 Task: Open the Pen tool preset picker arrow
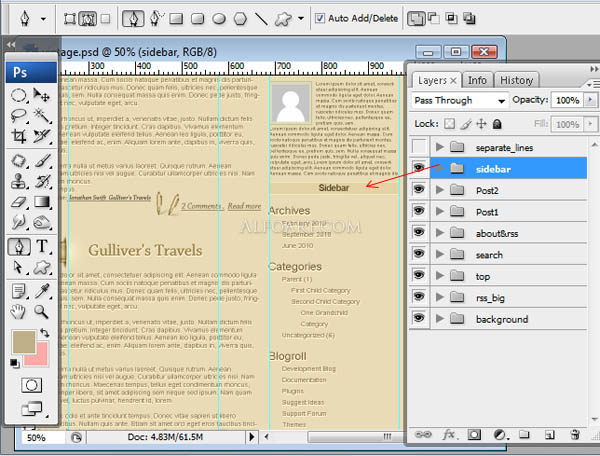pos(44,19)
